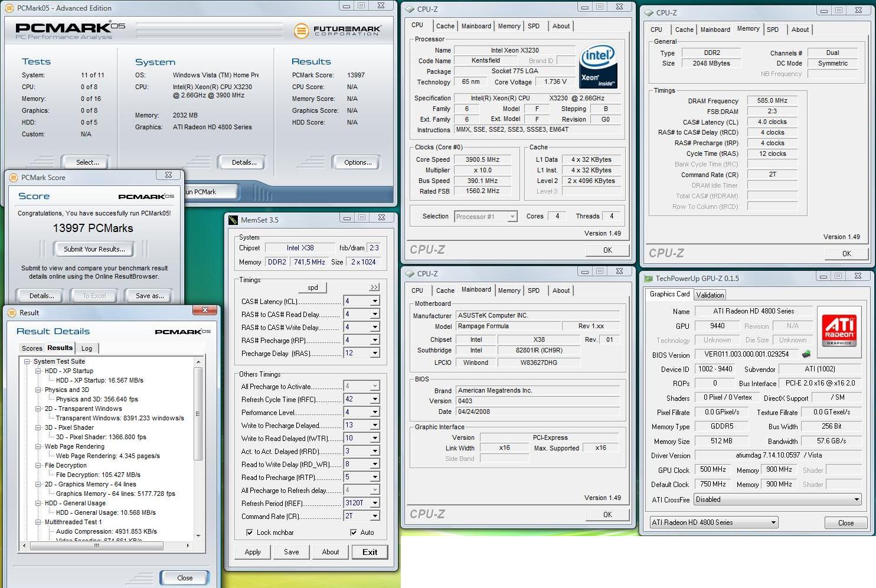Screen dimensions: 876x588
Task: Switch to the Cache tab in top CPU-Z window
Action: click(x=445, y=26)
